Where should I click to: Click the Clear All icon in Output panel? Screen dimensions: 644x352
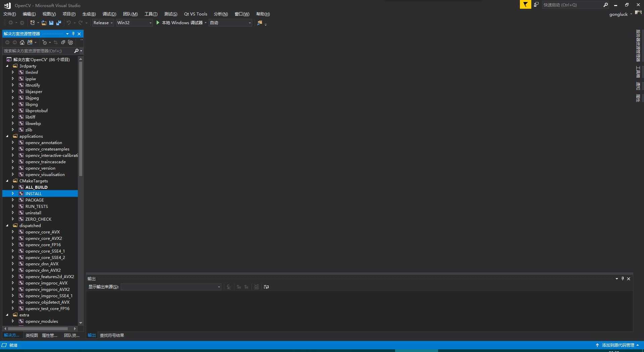point(256,287)
